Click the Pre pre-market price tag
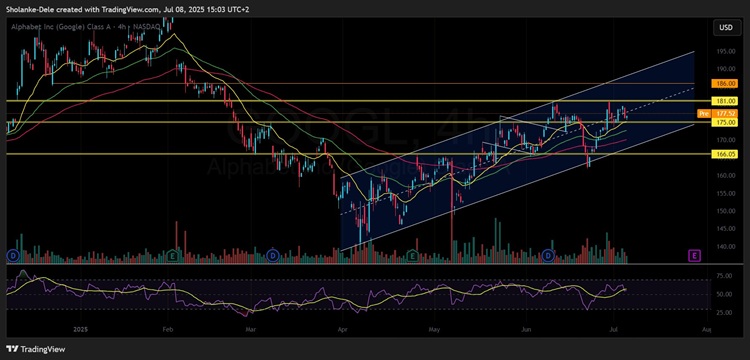 point(704,114)
